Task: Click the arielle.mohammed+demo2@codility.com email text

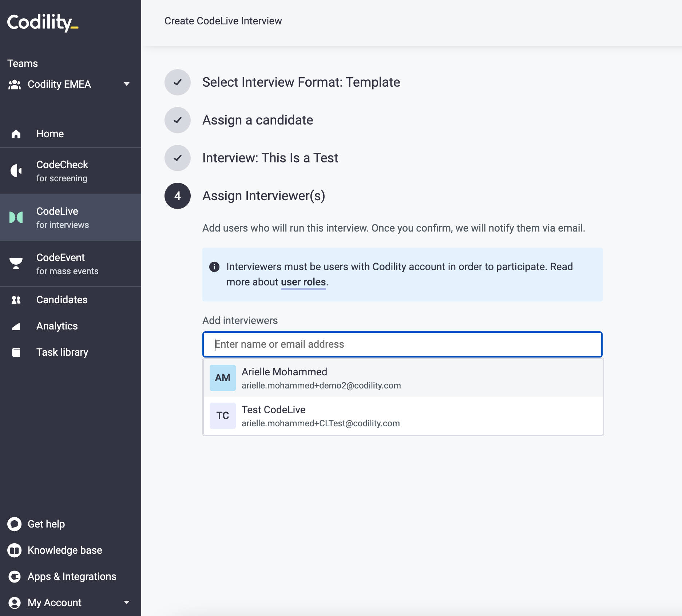Action: tap(321, 386)
